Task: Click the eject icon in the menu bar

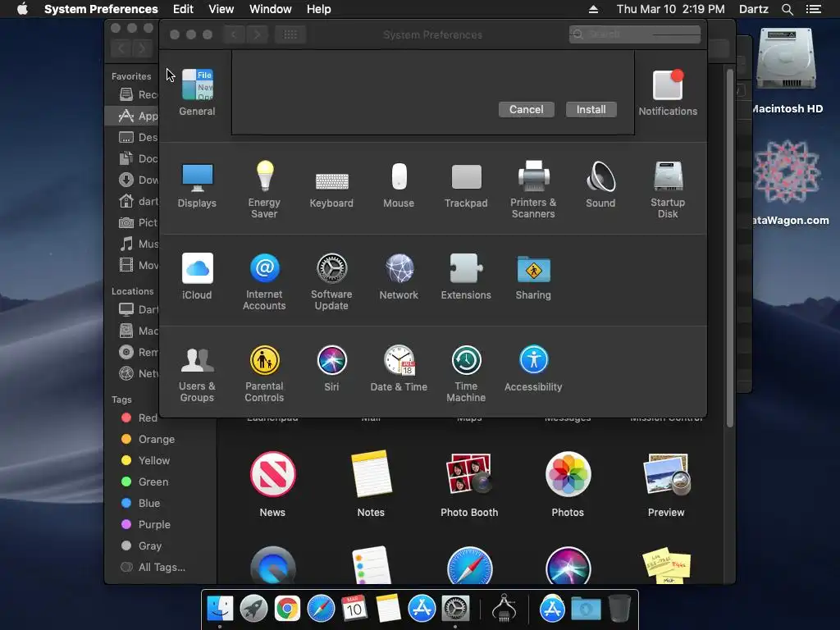Action: click(593, 9)
